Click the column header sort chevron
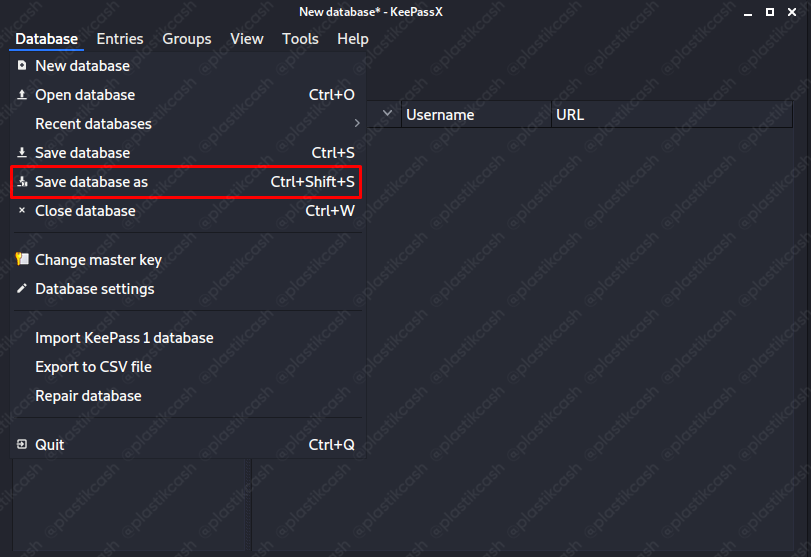Viewport: 811px width, 557px height. click(388, 114)
